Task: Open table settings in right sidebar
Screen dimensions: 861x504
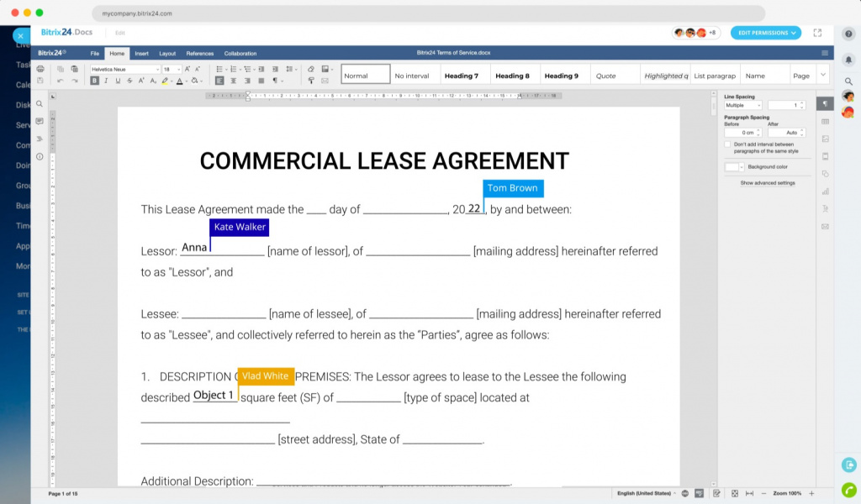Action: (x=825, y=122)
